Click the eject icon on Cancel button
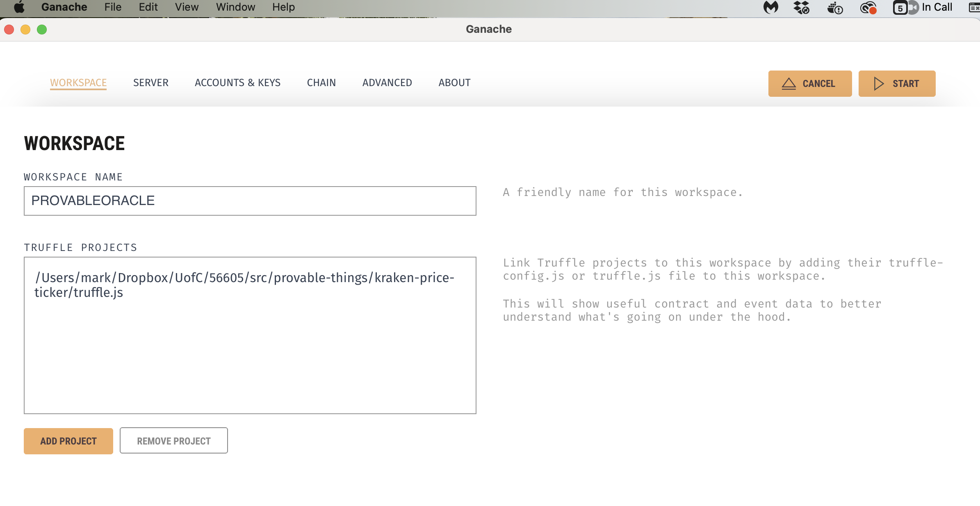980x506 pixels. click(789, 84)
